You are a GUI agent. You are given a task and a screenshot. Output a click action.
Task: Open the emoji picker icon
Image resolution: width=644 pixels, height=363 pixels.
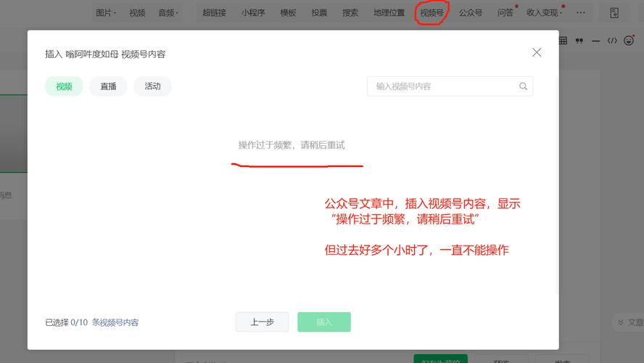click(628, 40)
